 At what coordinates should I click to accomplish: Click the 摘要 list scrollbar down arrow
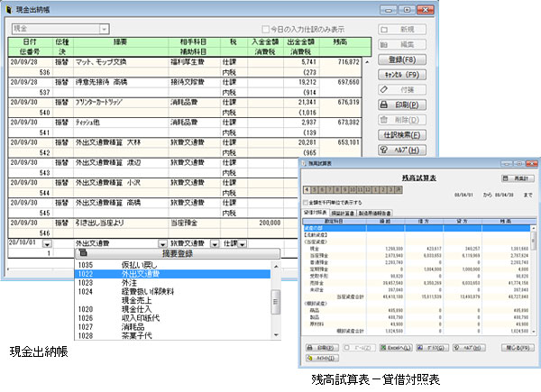276,334
